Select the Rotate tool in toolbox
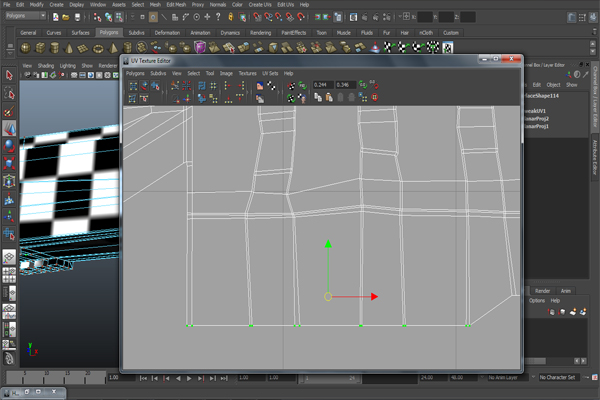The image size is (600, 400). point(9,146)
